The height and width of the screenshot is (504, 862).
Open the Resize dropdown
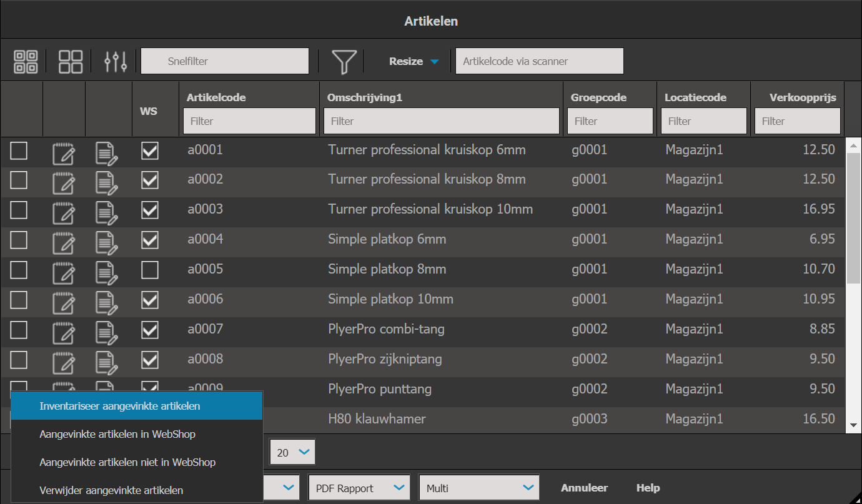[414, 61]
